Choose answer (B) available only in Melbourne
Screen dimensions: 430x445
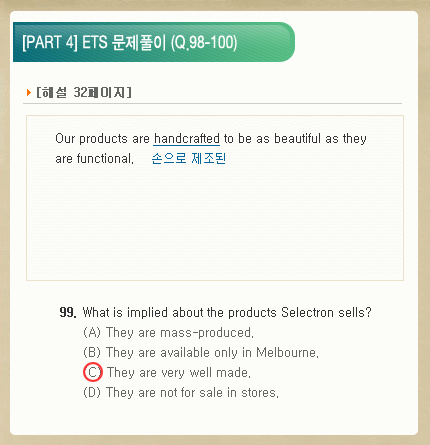(x=201, y=352)
